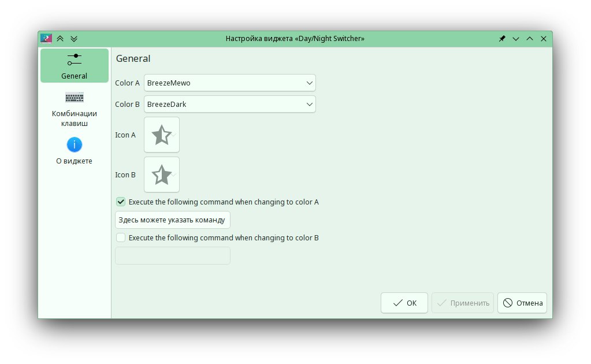The image size is (591, 364).
Task: Open the General settings sliders icon
Action: click(x=74, y=59)
